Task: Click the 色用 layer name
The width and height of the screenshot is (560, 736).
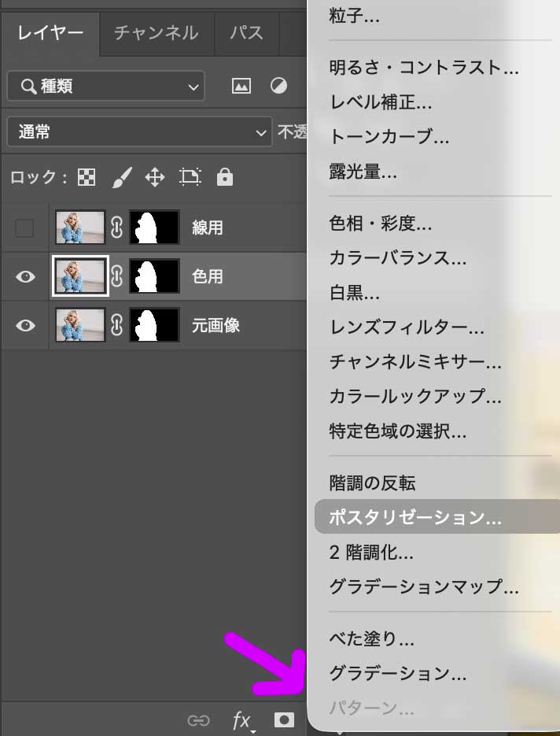Action: [208, 276]
